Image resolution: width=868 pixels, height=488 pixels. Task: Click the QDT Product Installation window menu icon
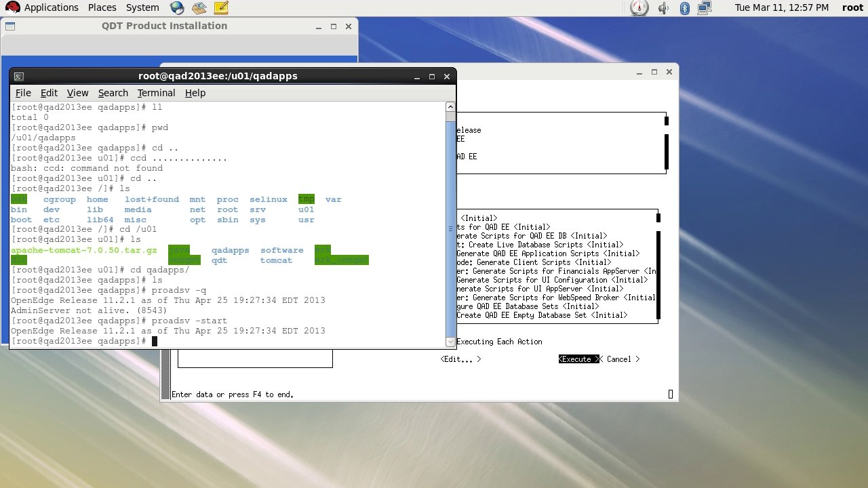pos(9,26)
